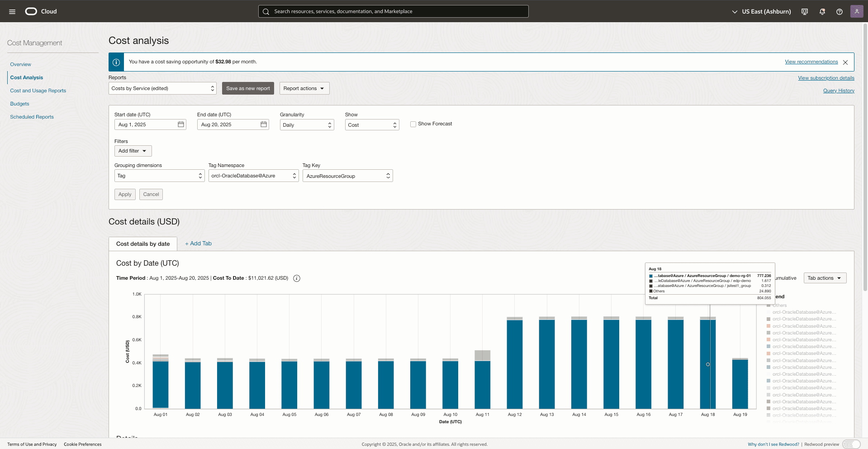
Task: Select Cost Analysis in the sidebar
Action: click(x=27, y=77)
